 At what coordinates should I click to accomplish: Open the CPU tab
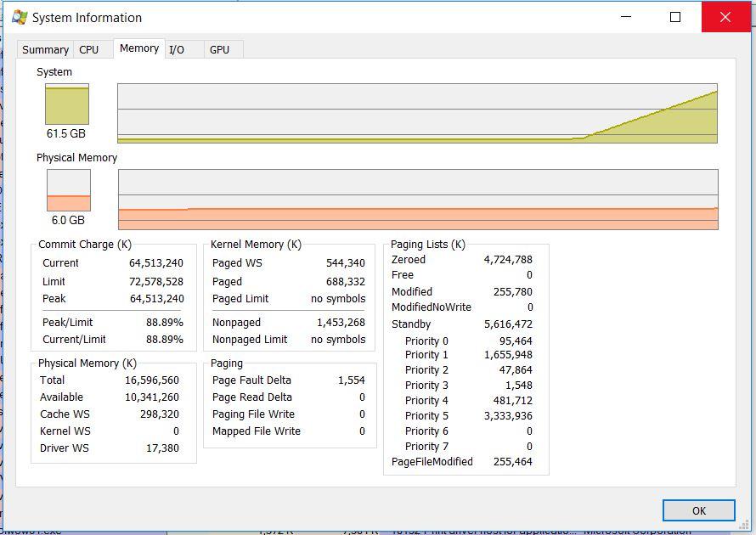pos(89,50)
